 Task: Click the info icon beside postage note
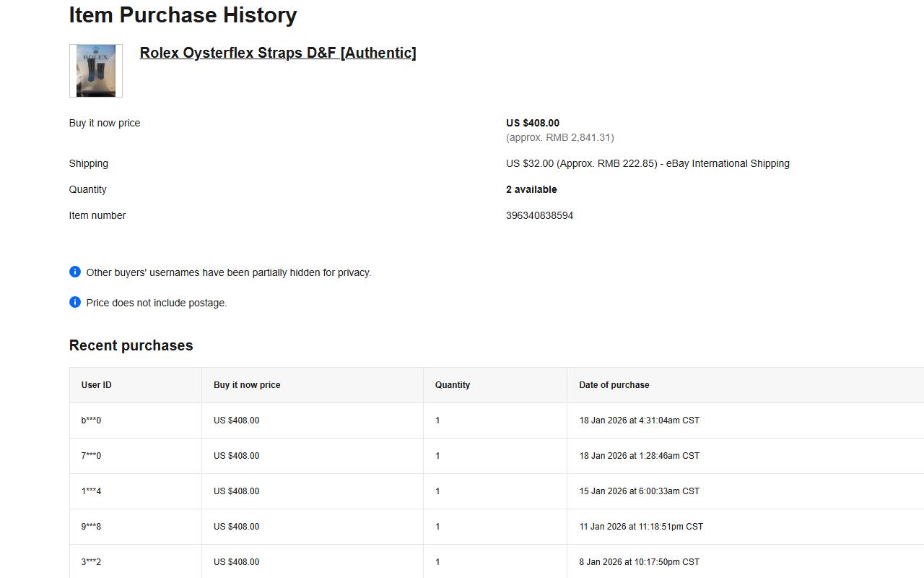click(x=75, y=302)
